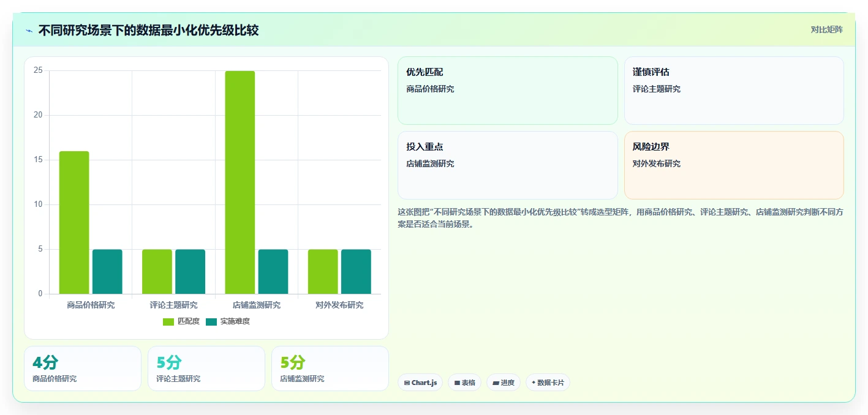Click the description paragraph starting 这张图把

(x=621, y=218)
